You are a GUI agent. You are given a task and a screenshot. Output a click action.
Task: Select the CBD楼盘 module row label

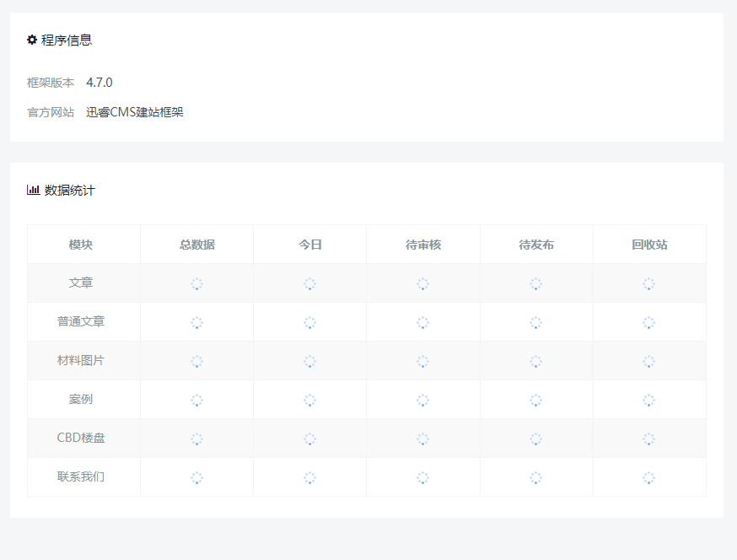[81, 438]
